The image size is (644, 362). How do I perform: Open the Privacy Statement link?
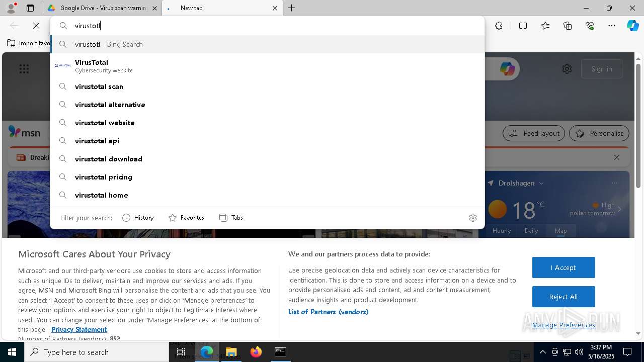click(79, 329)
